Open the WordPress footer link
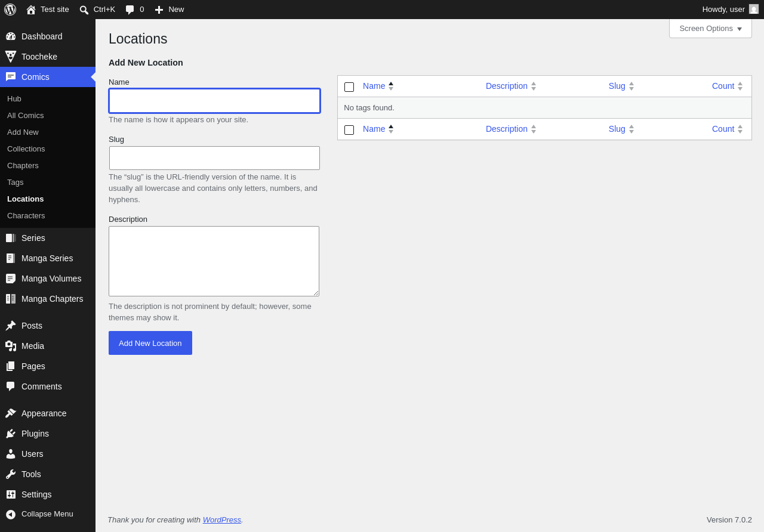Viewport: 764px width, 532px height. tap(222, 519)
